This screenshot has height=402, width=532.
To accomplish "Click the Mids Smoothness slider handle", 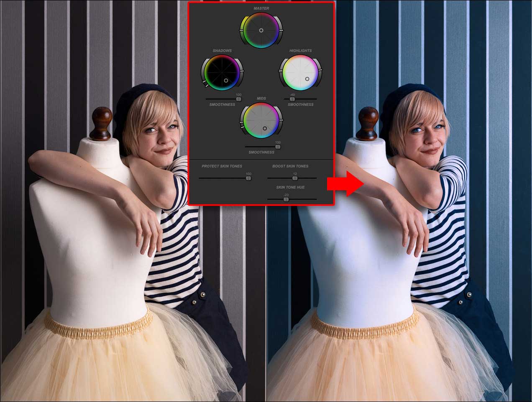I will tap(278, 147).
